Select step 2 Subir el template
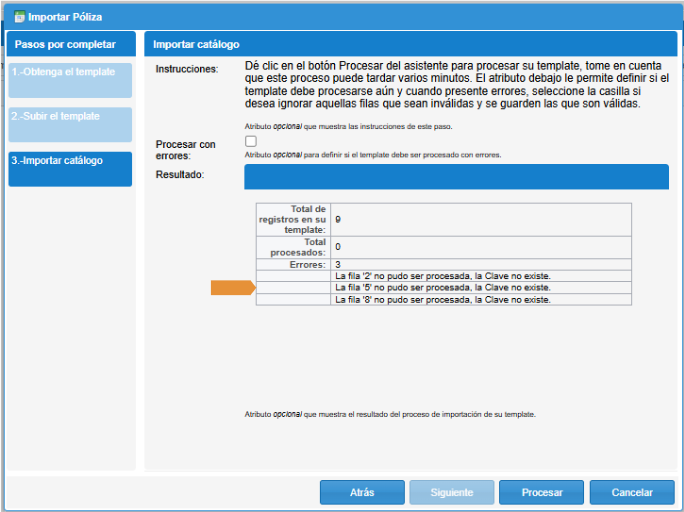684x512 pixels. click(x=70, y=124)
